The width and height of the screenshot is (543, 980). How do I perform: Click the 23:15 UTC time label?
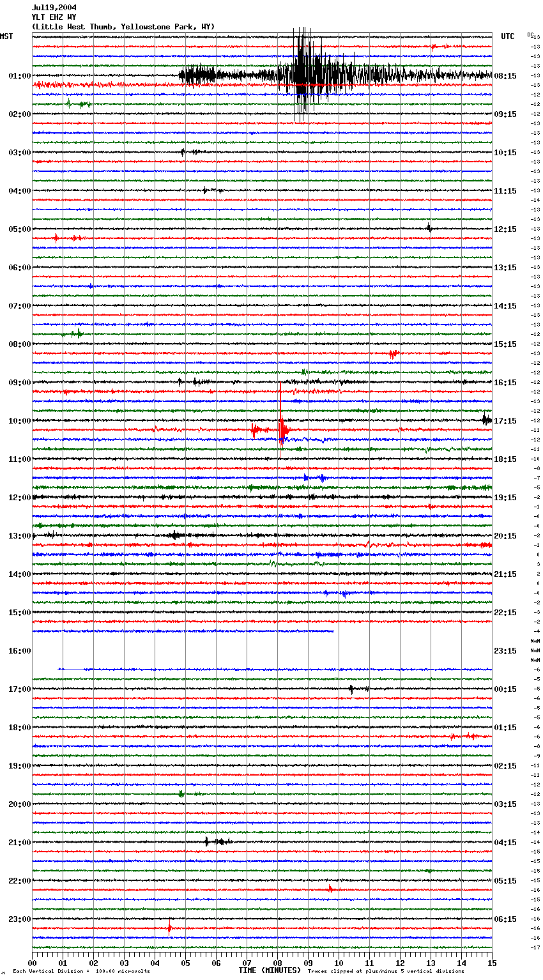(505, 651)
